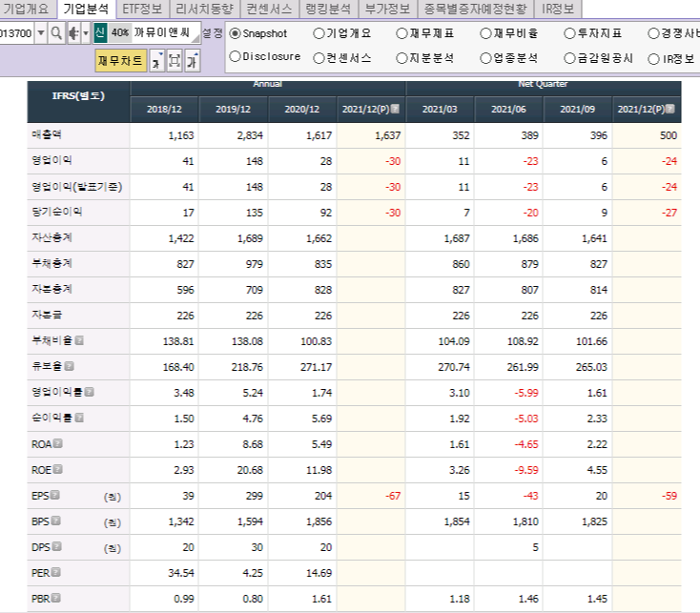
Task: Decrease font size with small 가 icon
Action: [156, 61]
